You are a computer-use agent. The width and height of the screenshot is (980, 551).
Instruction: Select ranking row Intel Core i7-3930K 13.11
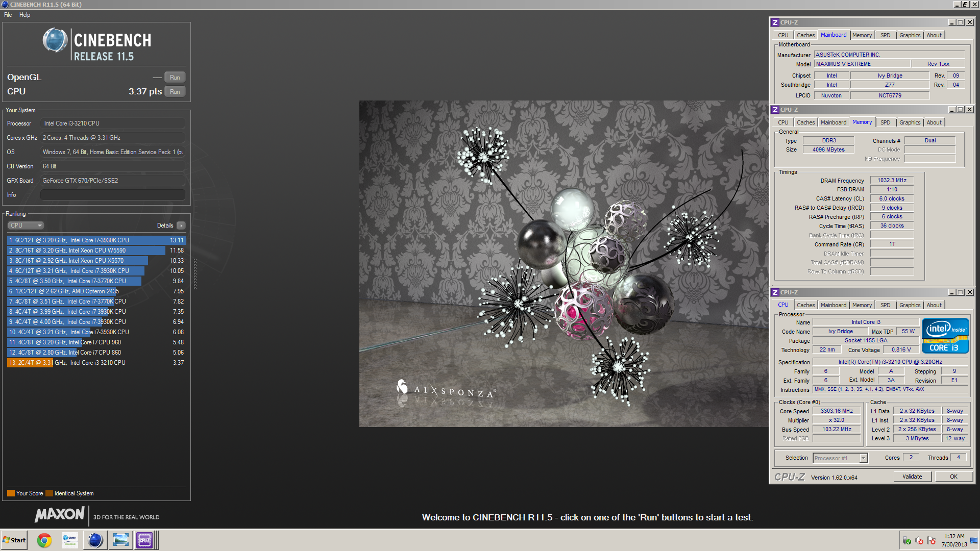tap(96, 240)
